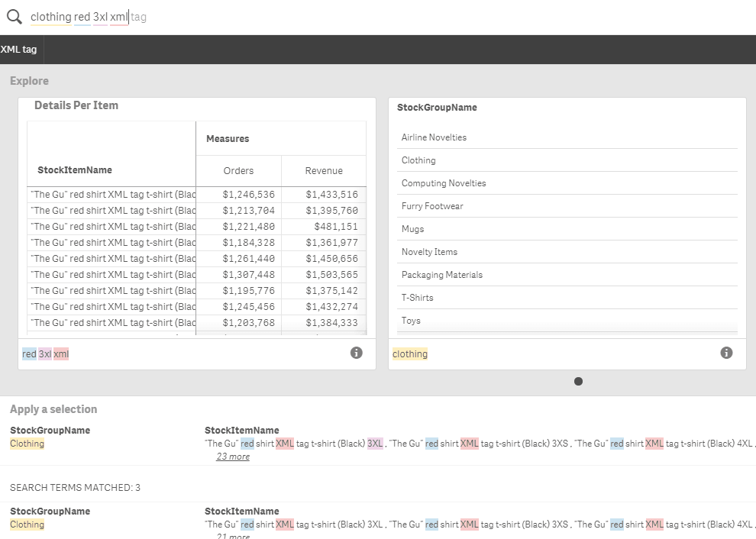Open info icon on StockGroupName card
The width and height of the screenshot is (756, 539).
pos(726,353)
